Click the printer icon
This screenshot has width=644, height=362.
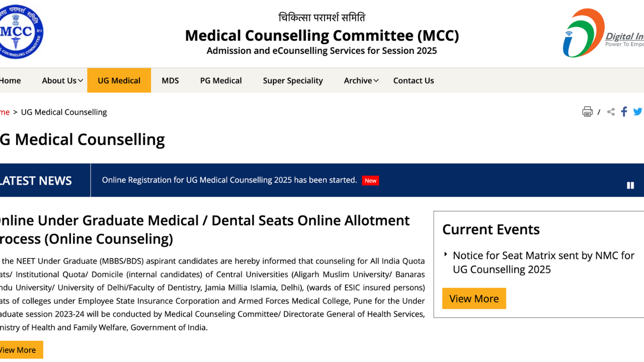click(587, 112)
